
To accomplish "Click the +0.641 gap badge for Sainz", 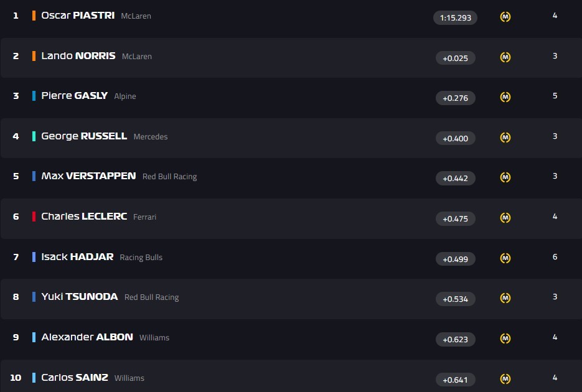I will coord(455,379).
